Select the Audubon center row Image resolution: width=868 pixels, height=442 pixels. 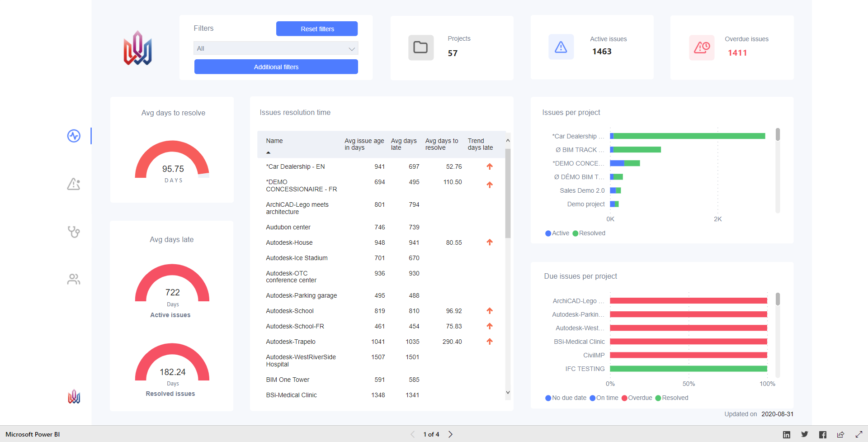pyautogui.click(x=381, y=227)
